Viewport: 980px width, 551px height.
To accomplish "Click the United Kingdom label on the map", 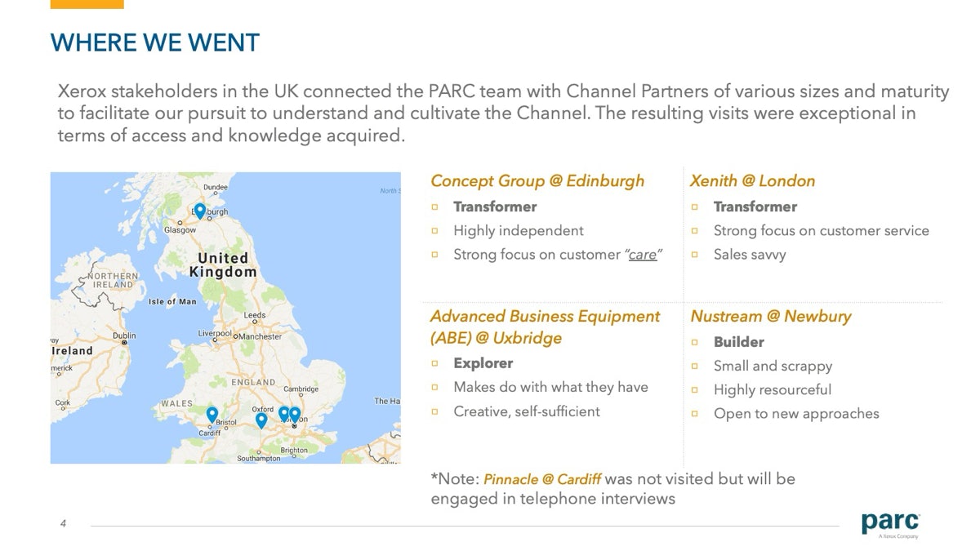I will point(223,265).
